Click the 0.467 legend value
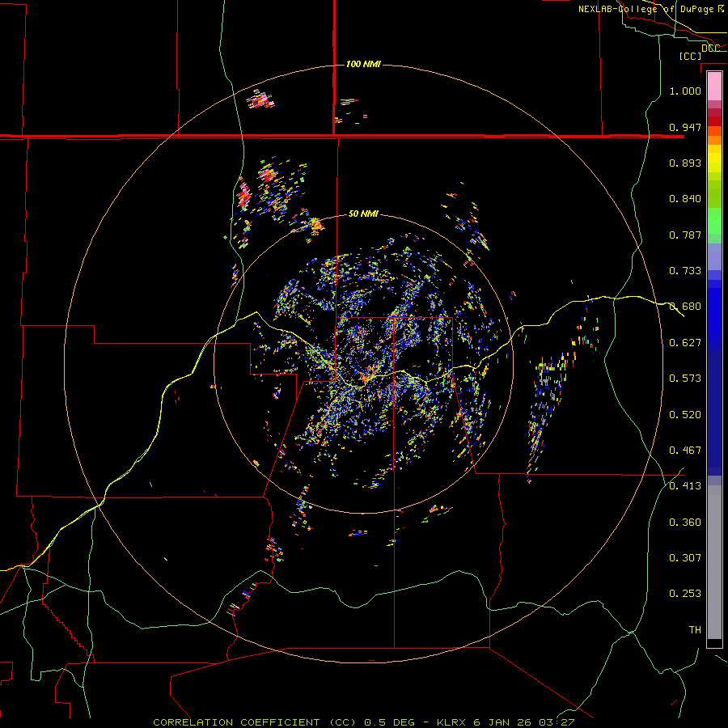Screen dimensions: 728x728 point(685,451)
